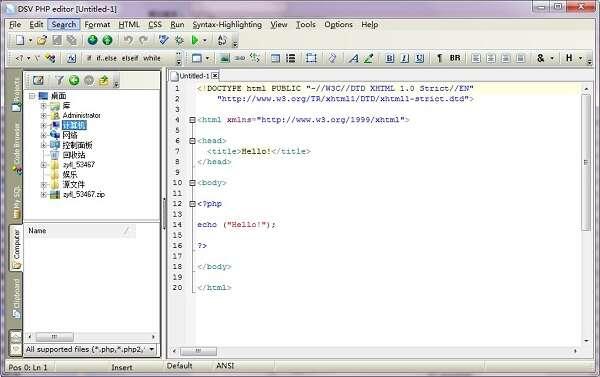Select the 计算机 item in the tree
The image size is (600, 377).
74,125
